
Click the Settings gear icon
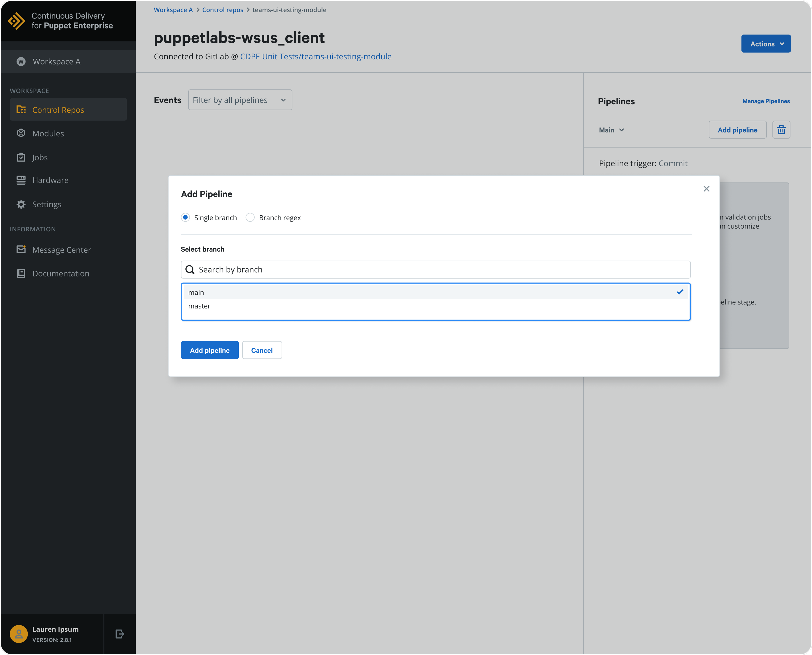coord(21,204)
